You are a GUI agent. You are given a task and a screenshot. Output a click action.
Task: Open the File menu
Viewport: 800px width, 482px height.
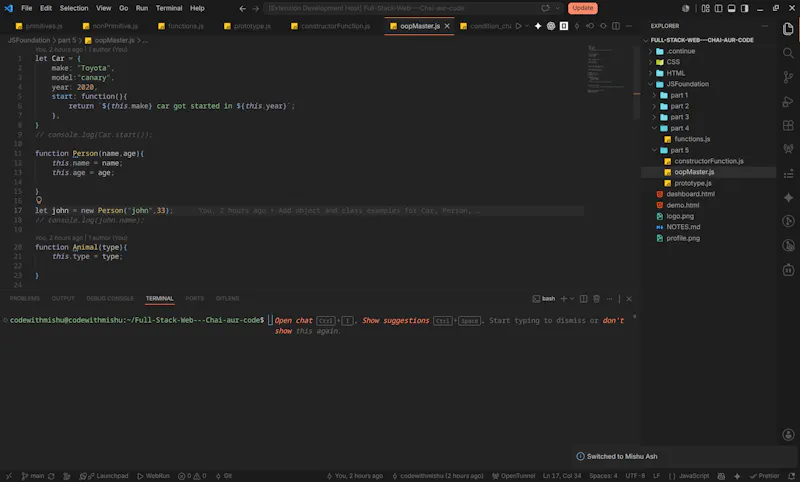[x=27, y=8]
